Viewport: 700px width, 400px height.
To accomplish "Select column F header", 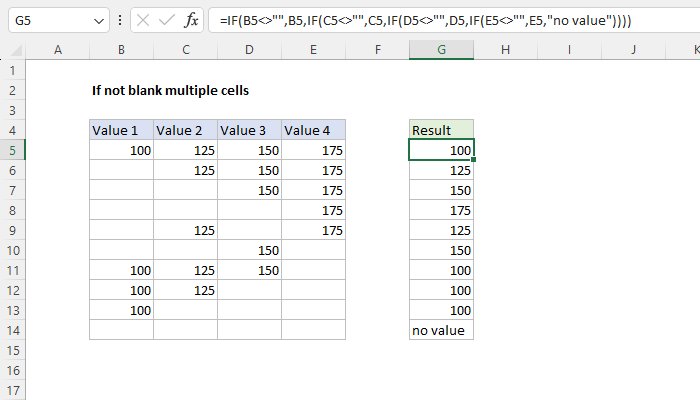I will click(378, 50).
